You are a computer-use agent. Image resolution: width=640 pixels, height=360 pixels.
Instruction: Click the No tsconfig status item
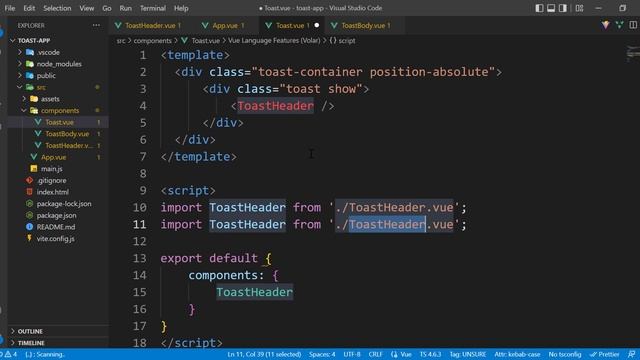coord(565,354)
